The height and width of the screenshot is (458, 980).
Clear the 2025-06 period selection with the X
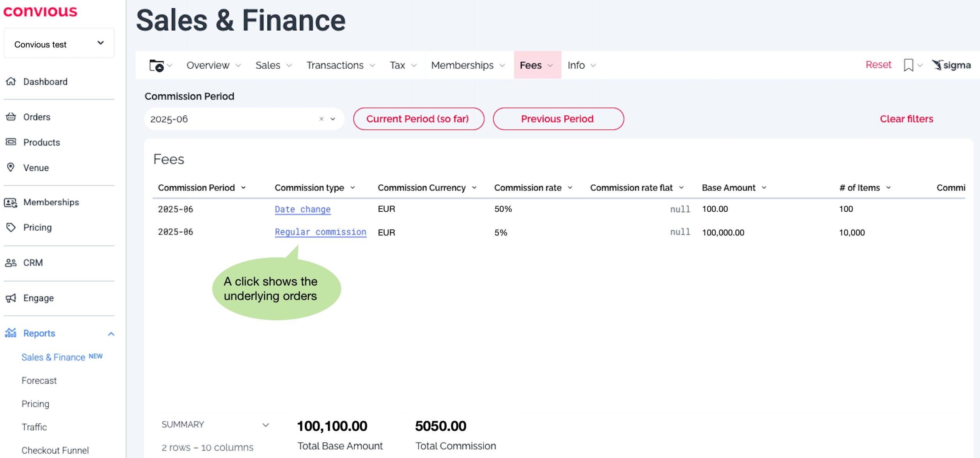tap(321, 119)
